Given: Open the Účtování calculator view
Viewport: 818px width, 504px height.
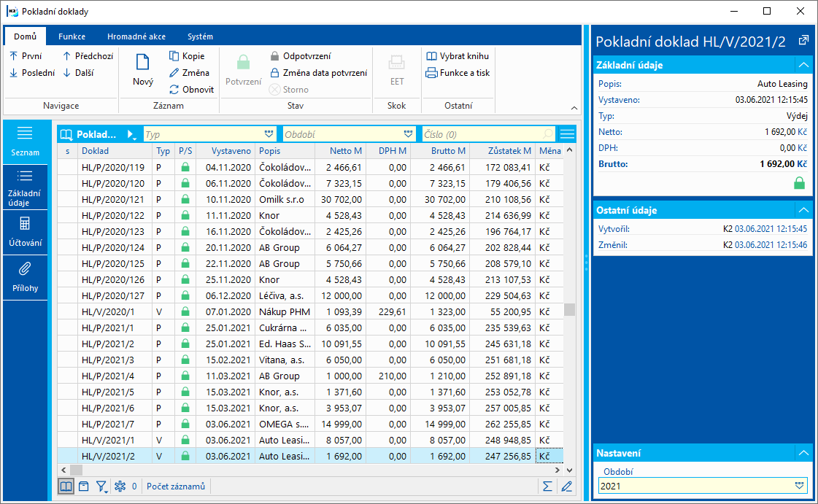Looking at the screenshot, I should 25,232.
